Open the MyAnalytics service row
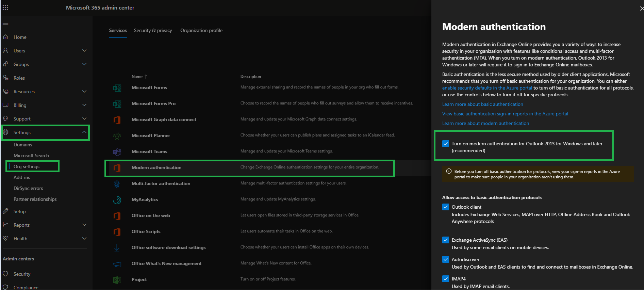This screenshot has width=644, height=290. tap(270, 200)
